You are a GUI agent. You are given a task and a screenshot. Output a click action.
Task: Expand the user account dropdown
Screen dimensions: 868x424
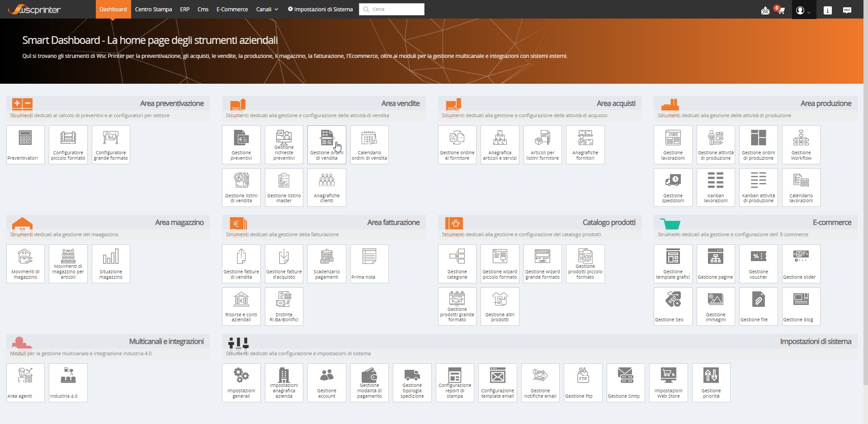click(803, 10)
